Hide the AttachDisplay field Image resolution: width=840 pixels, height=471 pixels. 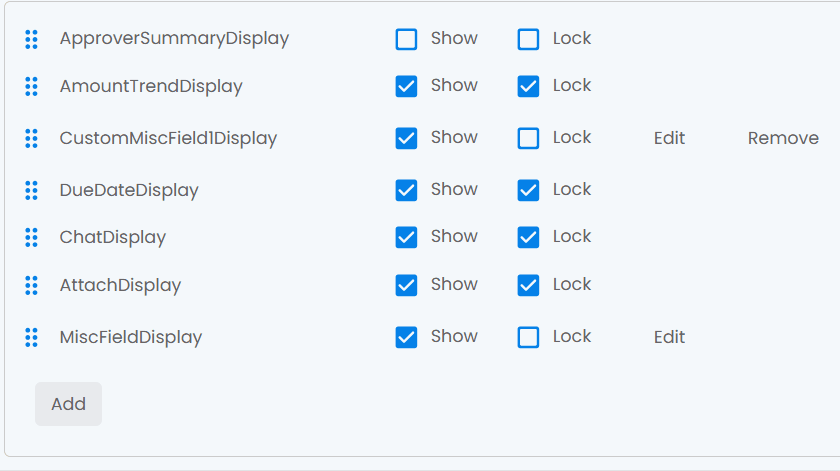tap(406, 285)
